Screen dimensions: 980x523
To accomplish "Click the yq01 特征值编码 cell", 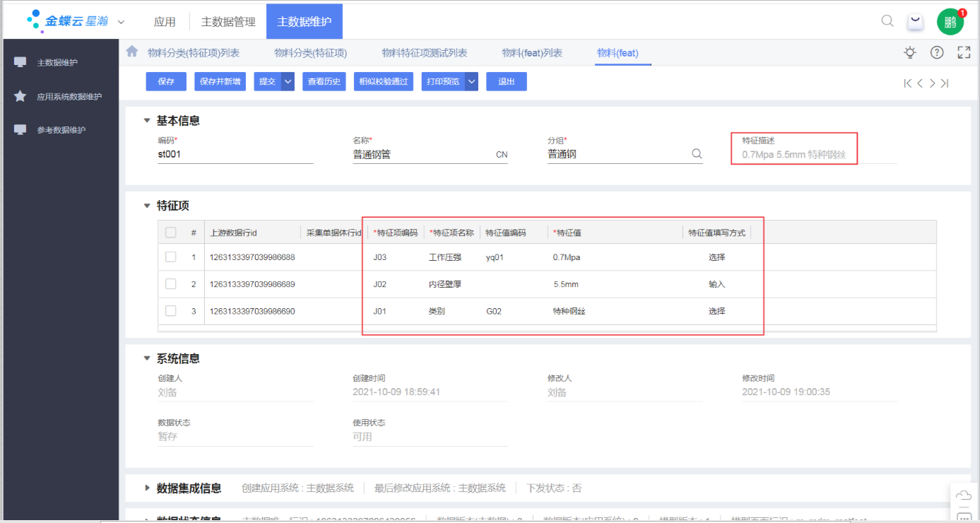I will click(x=514, y=257).
